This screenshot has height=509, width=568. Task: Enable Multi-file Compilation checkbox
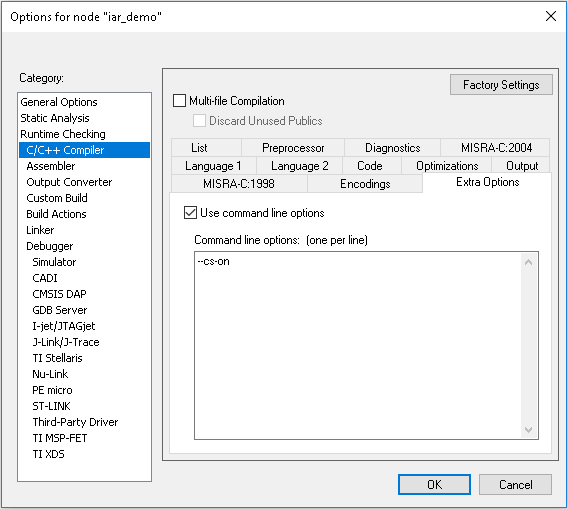(179, 101)
